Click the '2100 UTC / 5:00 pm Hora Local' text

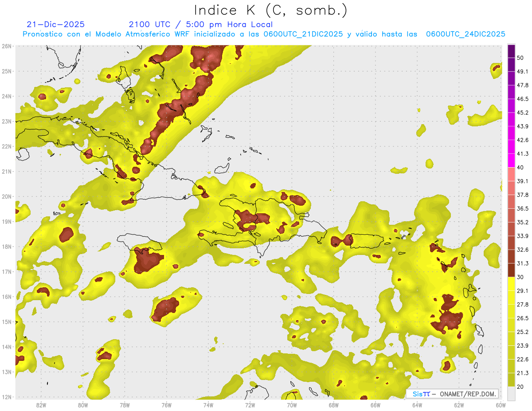point(201,24)
